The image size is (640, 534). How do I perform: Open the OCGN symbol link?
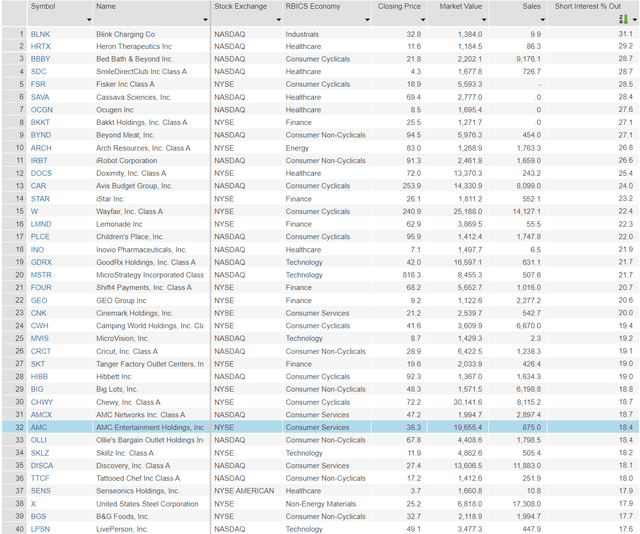42,110
